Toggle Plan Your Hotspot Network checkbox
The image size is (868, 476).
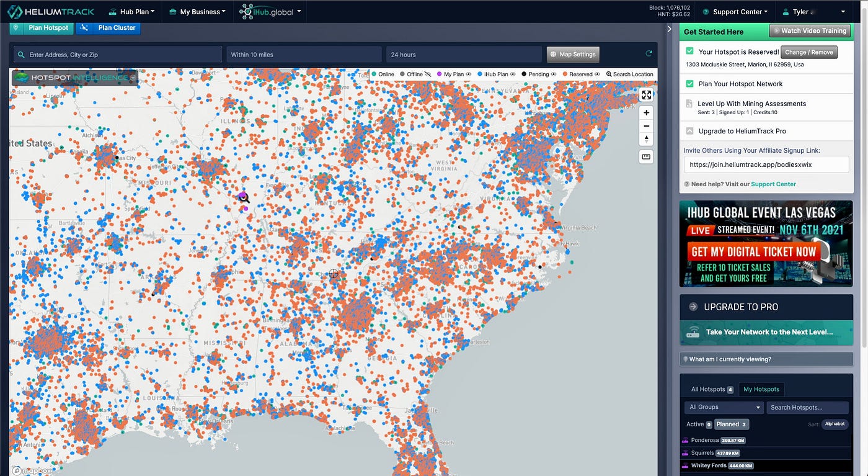[689, 84]
